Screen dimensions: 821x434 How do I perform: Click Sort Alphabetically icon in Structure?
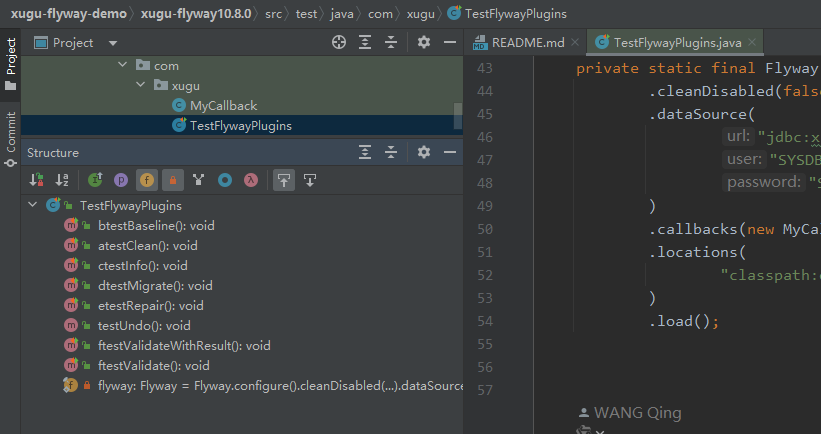(x=62, y=180)
